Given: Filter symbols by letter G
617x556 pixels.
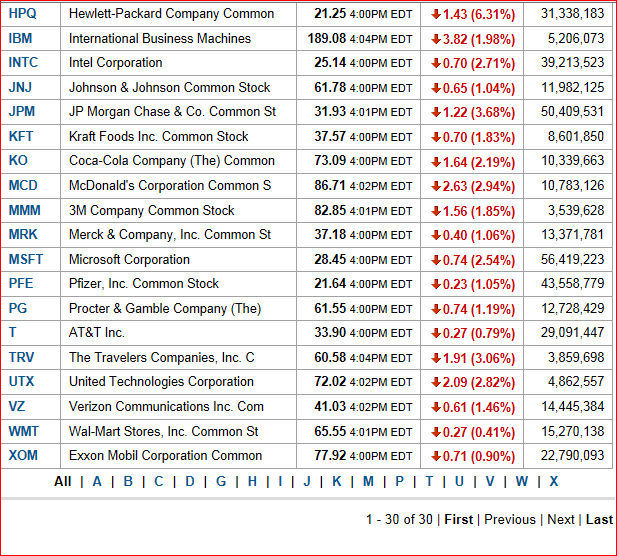Looking at the screenshot, I should point(221,482).
